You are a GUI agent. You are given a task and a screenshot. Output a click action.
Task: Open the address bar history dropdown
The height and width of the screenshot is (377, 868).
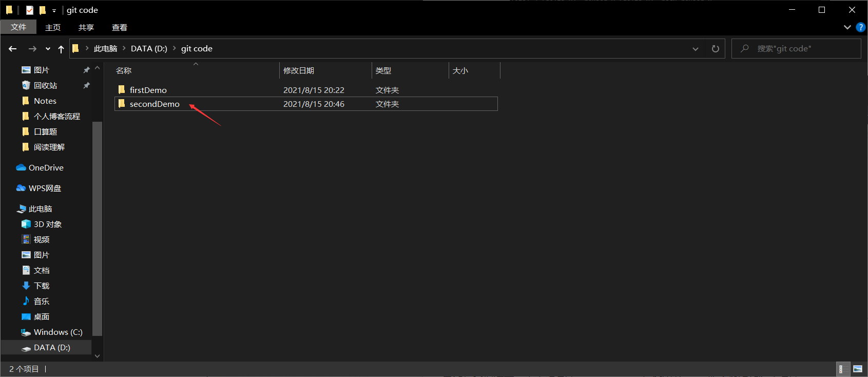pos(696,49)
